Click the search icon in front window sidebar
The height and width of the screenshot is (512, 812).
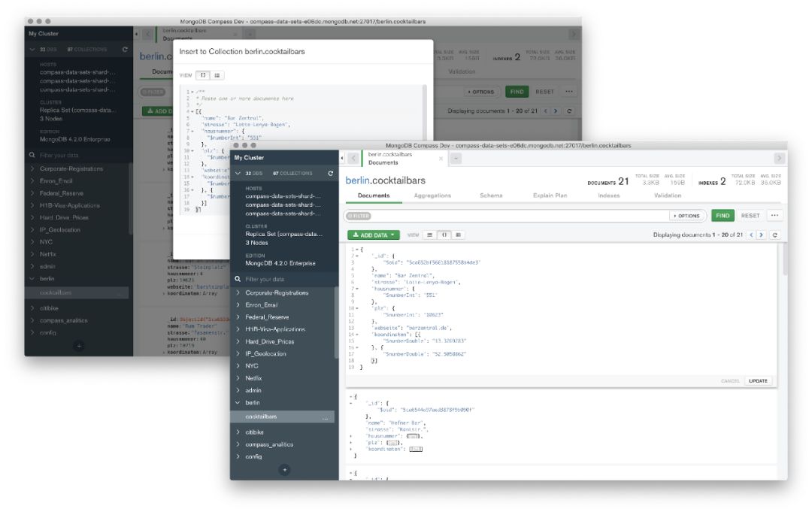coord(238,279)
